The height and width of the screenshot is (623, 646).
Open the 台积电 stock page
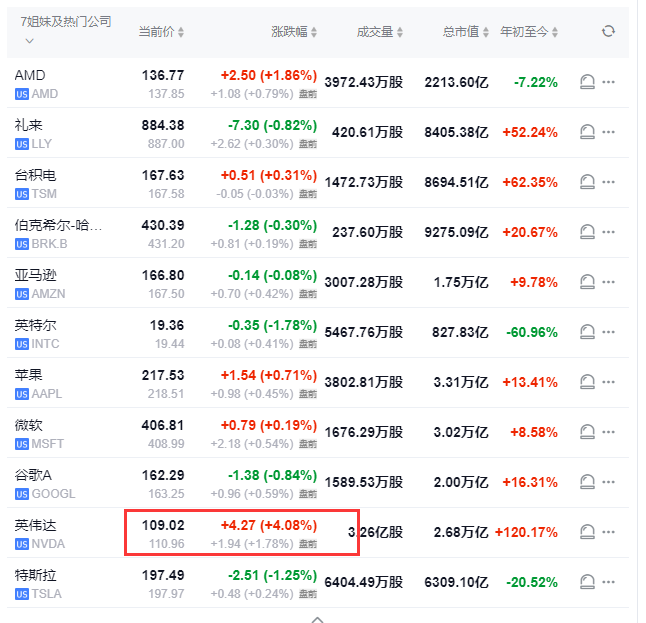[35, 175]
